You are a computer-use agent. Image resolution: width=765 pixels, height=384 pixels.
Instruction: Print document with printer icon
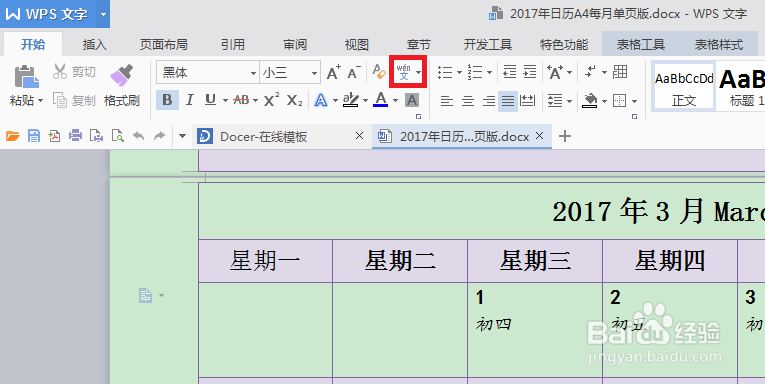[75, 136]
